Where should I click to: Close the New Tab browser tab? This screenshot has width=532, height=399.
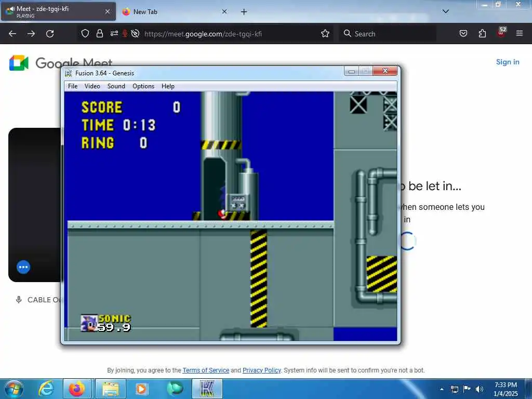(x=224, y=11)
